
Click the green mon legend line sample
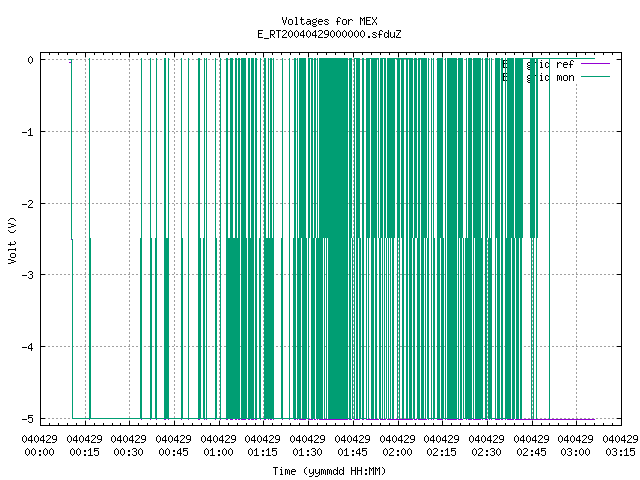click(595, 77)
